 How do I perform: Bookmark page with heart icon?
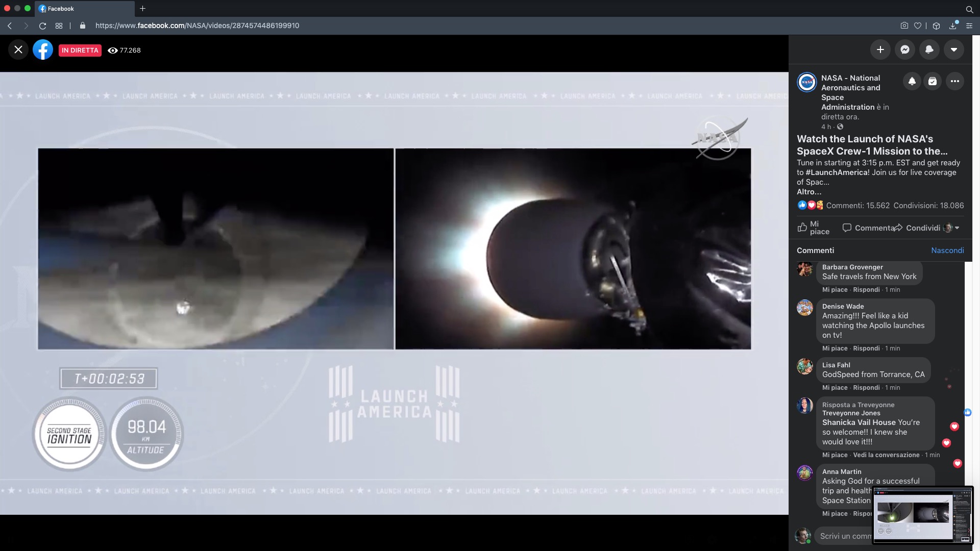coord(918,26)
